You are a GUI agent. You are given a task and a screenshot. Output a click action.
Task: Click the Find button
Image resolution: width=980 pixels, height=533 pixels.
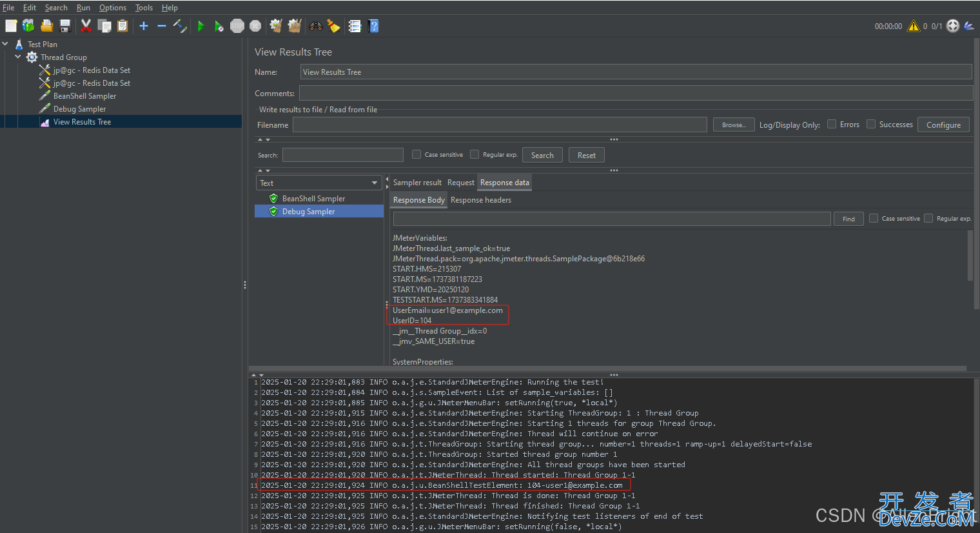(x=848, y=219)
